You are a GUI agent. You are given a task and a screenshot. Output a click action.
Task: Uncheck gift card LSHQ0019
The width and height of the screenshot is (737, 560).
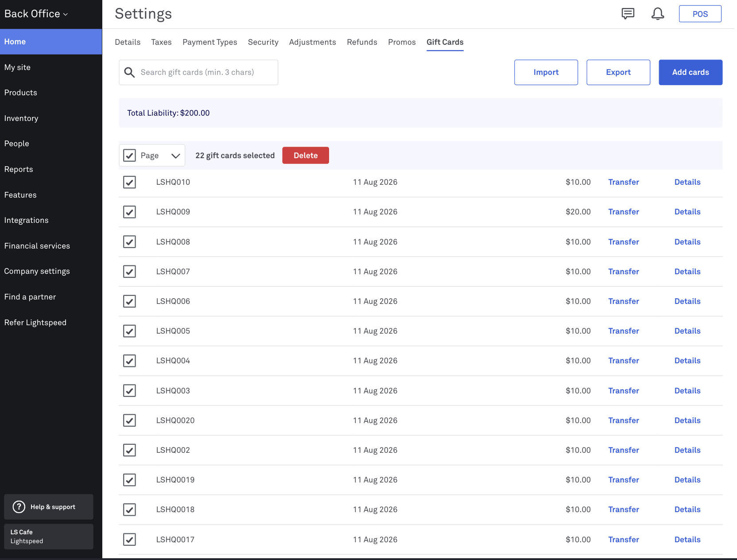coord(129,480)
